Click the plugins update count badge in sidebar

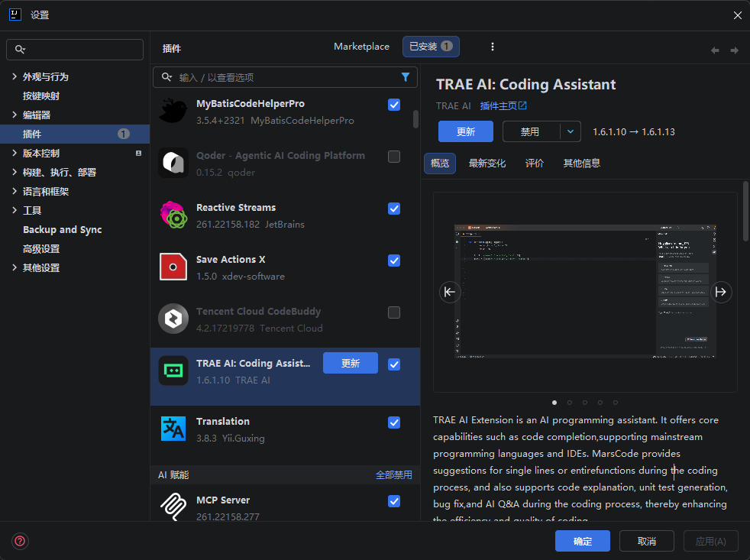(124, 134)
